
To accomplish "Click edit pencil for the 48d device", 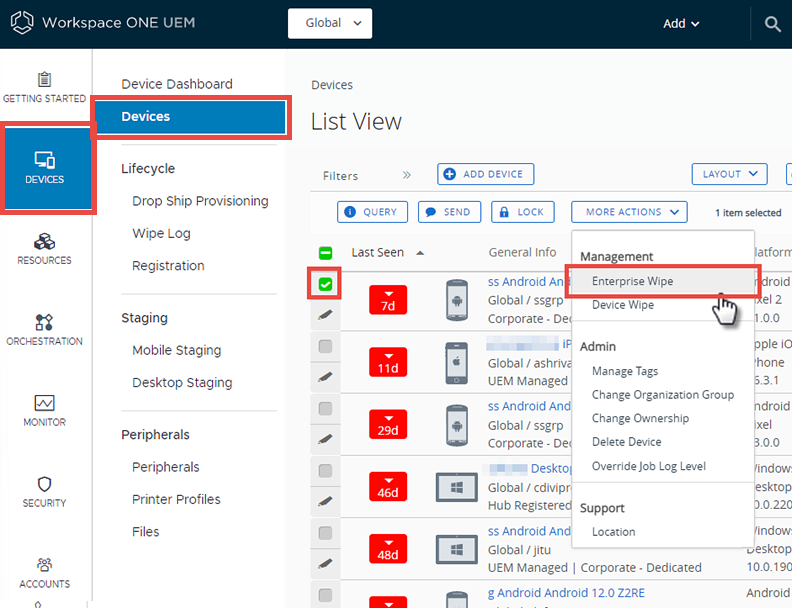I will pos(325,563).
